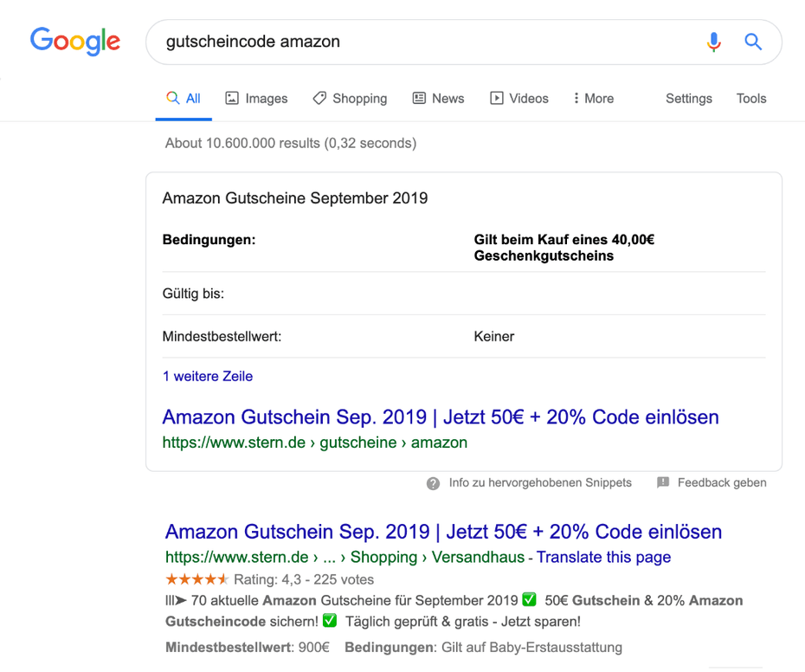Screen dimensions: 805x672
Task: Click the help question mark icon
Action: (x=433, y=483)
